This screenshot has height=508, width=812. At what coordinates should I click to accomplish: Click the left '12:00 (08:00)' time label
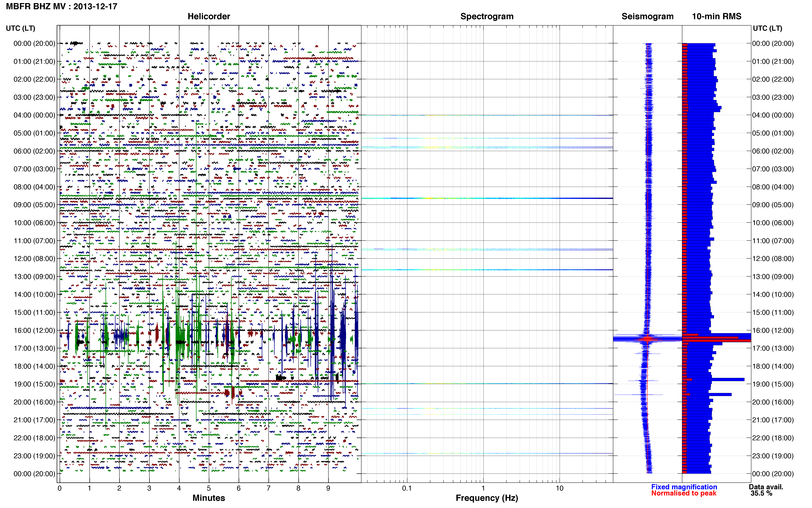point(34,259)
